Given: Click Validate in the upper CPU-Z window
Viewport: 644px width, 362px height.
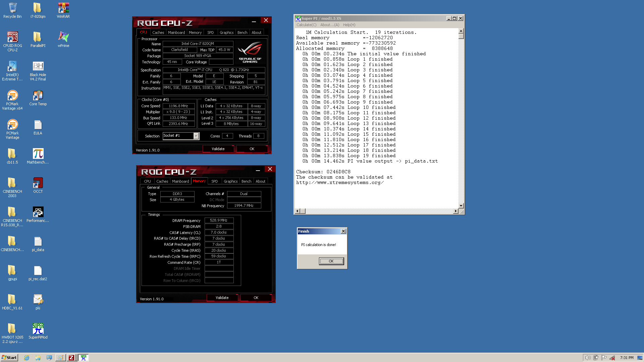Looking at the screenshot, I should pyautogui.click(x=218, y=149).
